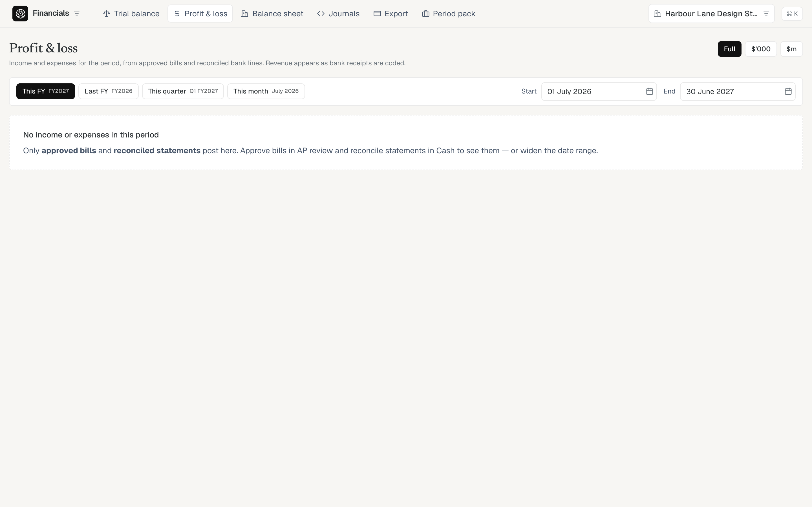This screenshot has height=507, width=812.
Task: Click the Start date field showing 01 July 2026
Action: 599,92
